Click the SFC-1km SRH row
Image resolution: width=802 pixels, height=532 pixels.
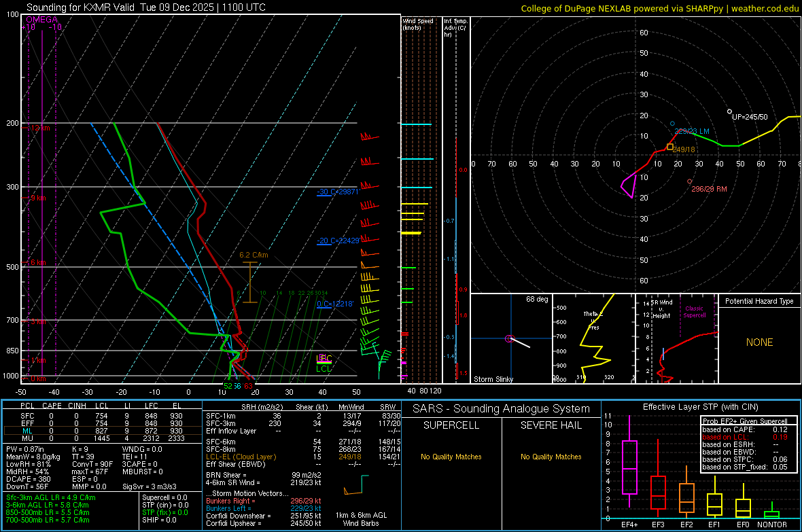point(303,416)
